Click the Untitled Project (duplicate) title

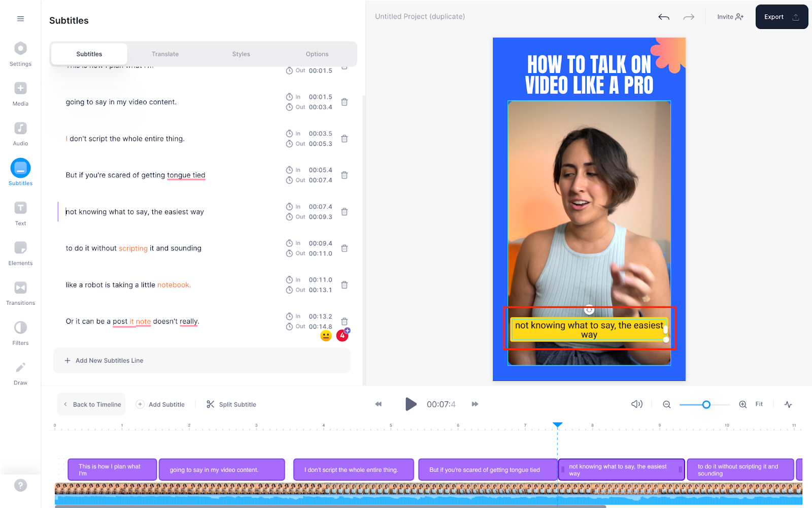[420, 16]
